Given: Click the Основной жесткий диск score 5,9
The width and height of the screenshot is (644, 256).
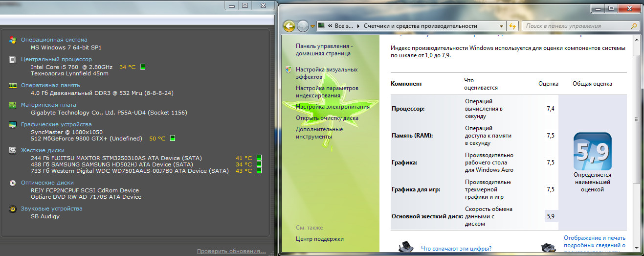Looking at the screenshot, I should click(x=551, y=216).
